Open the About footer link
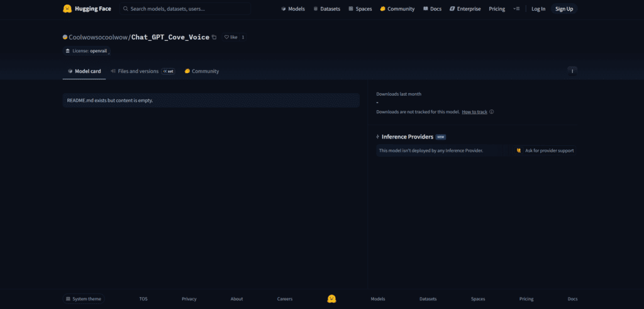The image size is (644, 309). 236,299
